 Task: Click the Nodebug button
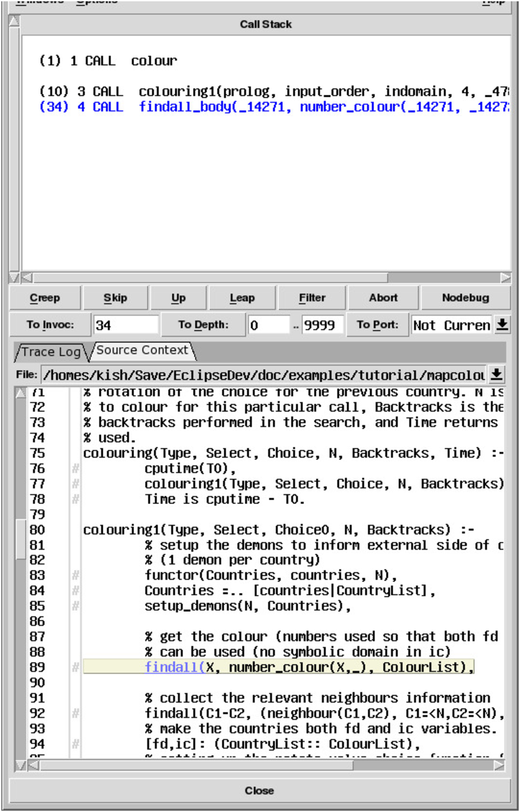(465, 298)
